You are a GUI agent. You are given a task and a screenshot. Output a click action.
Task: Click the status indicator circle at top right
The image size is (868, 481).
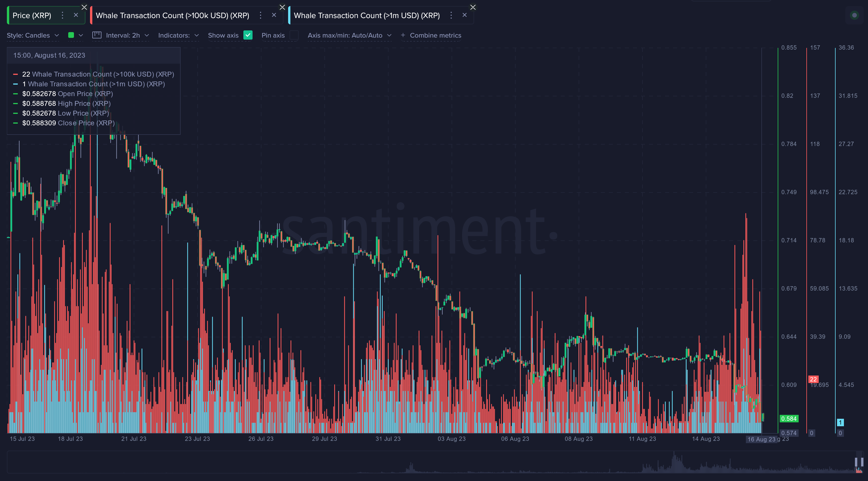854,15
